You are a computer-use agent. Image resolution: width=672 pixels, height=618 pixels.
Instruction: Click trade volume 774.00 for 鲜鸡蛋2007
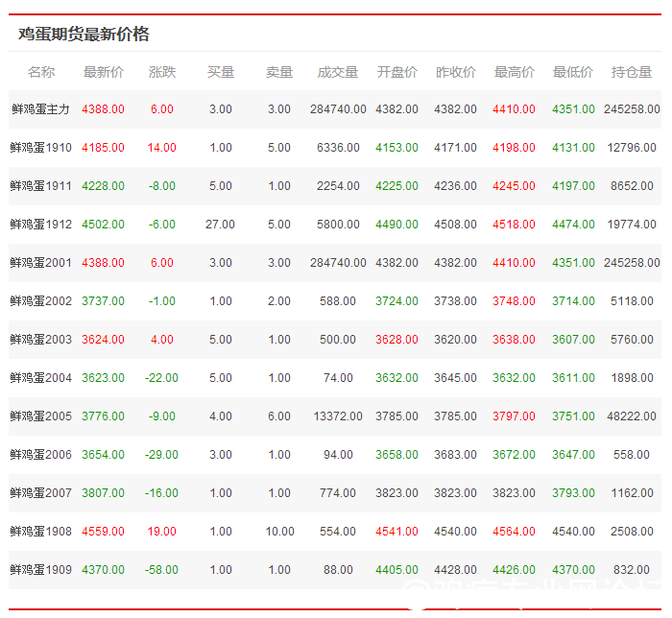point(338,493)
